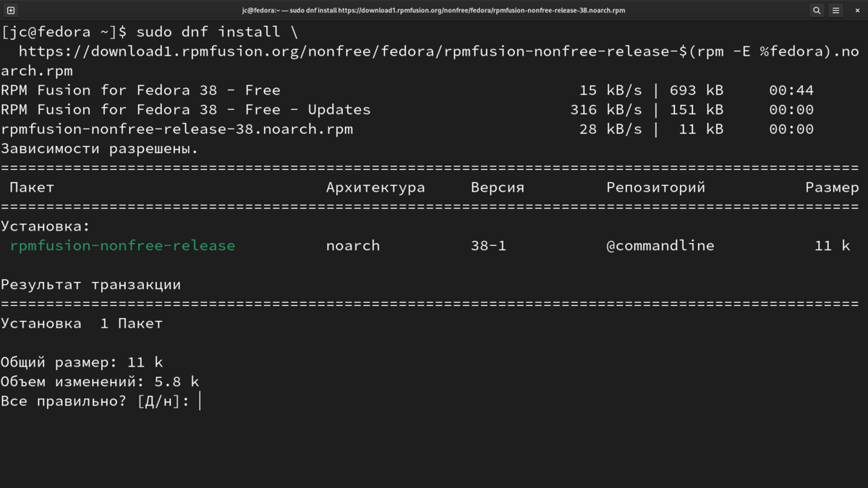Select the 'rpmfusion-nonfree-release' package name
This screenshot has width=868, height=488.
click(x=123, y=246)
